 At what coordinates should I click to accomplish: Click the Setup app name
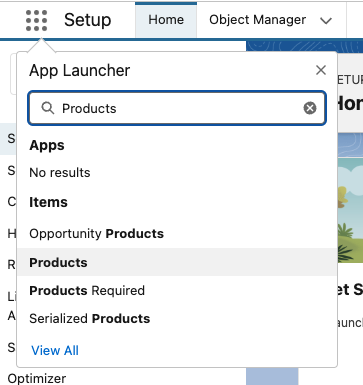87,20
